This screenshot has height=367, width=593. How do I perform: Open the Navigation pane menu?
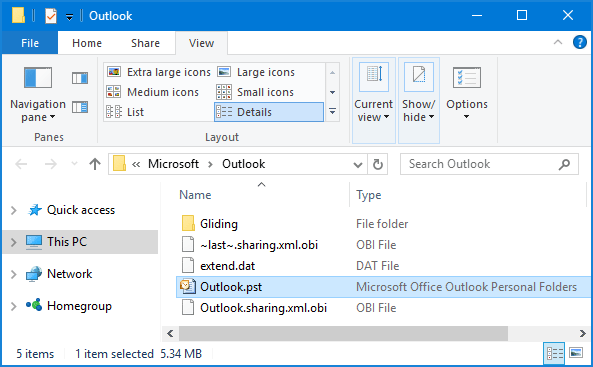pyautogui.click(x=38, y=95)
